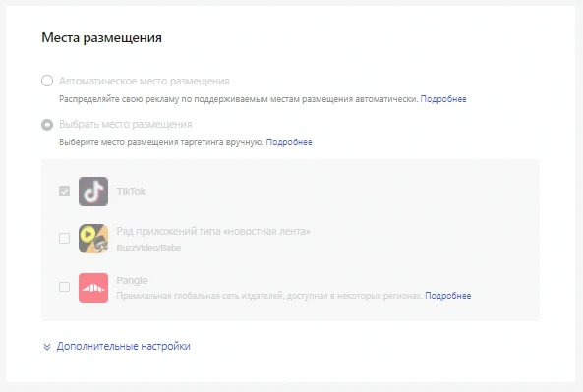Click the Выберите место размещения таргетинга text

coord(161,142)
